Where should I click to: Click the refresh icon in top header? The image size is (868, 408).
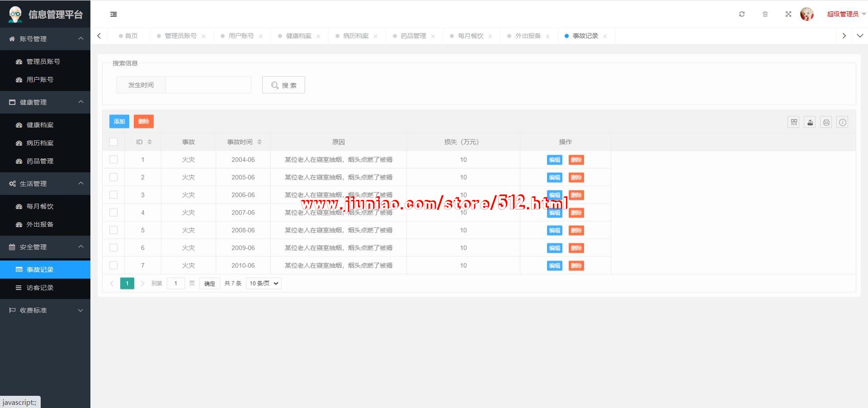coord(742,14)
